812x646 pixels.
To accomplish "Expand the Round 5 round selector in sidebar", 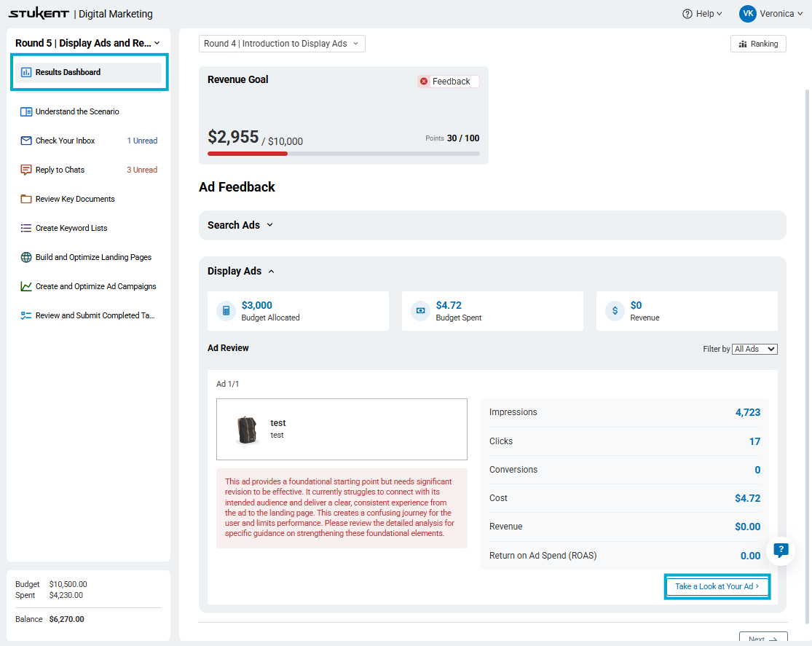I will click(87, 43).
